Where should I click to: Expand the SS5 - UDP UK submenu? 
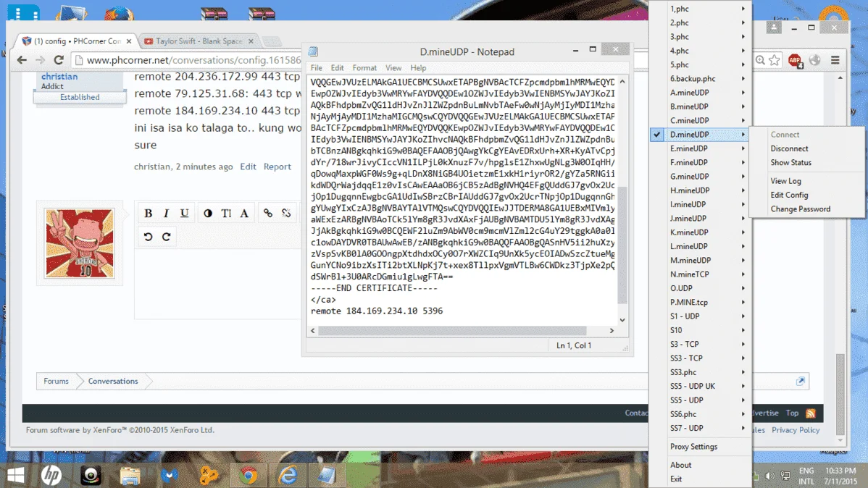[700, 386]
